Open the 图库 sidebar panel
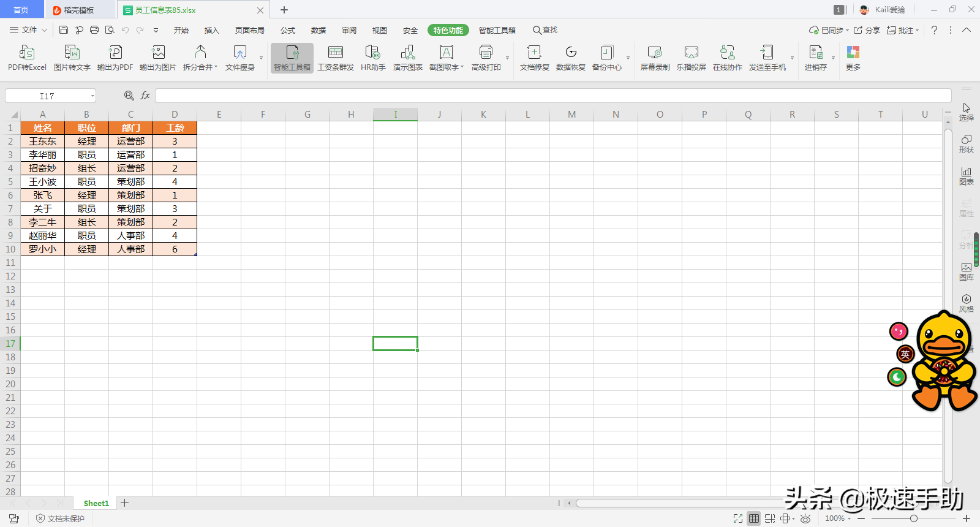Screen dimensions: 980x527 [967, 271]
